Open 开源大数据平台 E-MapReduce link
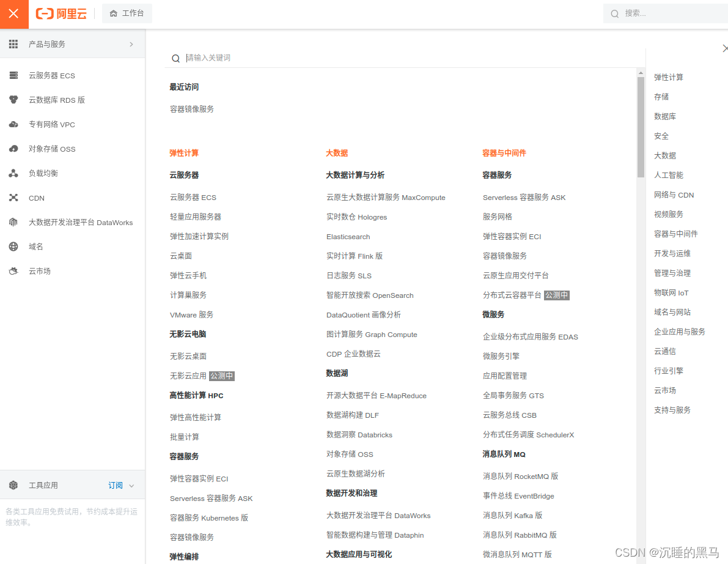The height and width of the screenshot is (564, 728). (377, 395)
